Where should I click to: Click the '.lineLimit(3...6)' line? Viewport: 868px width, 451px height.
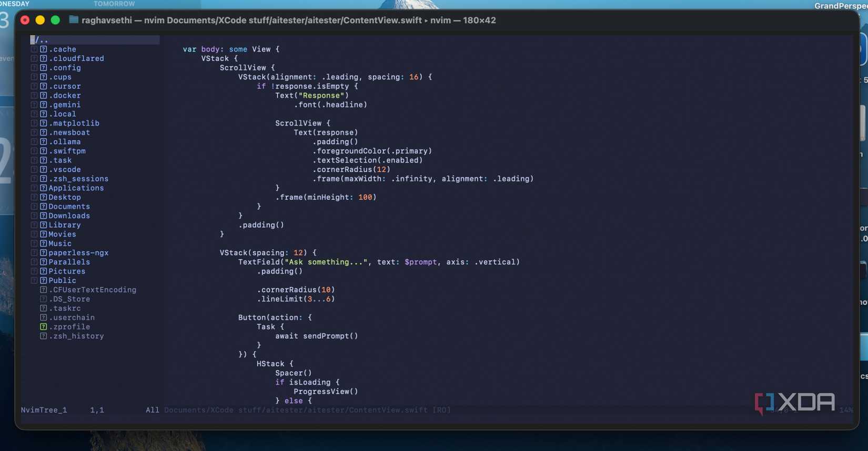coord(296,299)
